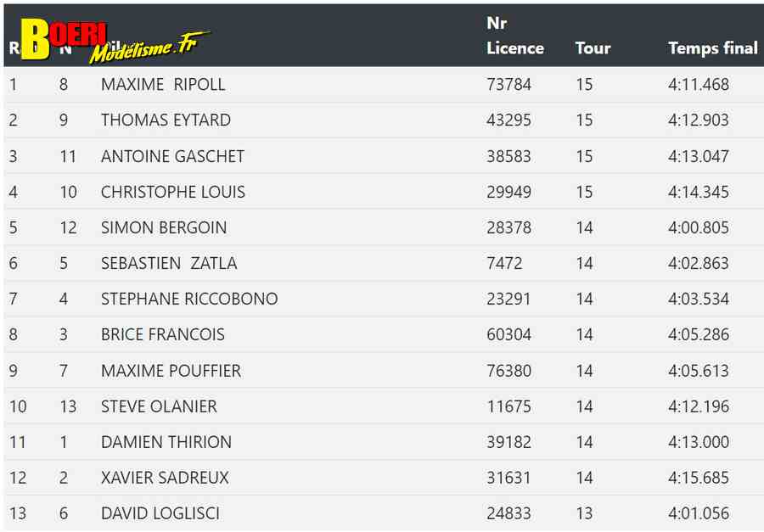Click the Boeri Modélisme logo
Image resolution: width=764 pixels, height=532 pixels.
click(115, 41)
